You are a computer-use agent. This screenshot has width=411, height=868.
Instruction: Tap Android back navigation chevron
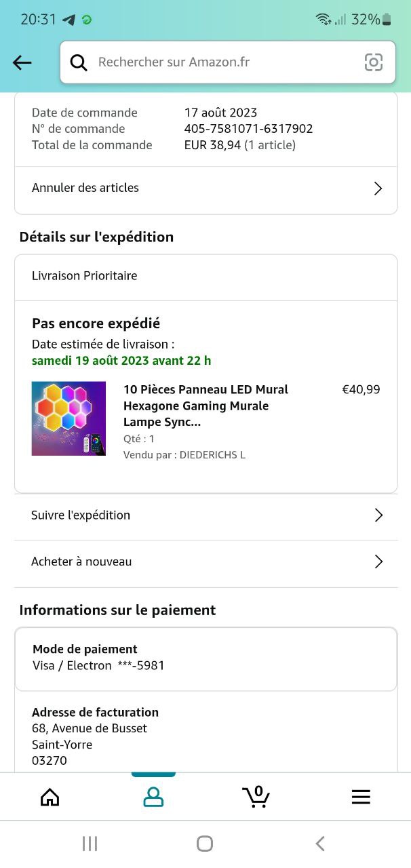(x=320, y=844)
